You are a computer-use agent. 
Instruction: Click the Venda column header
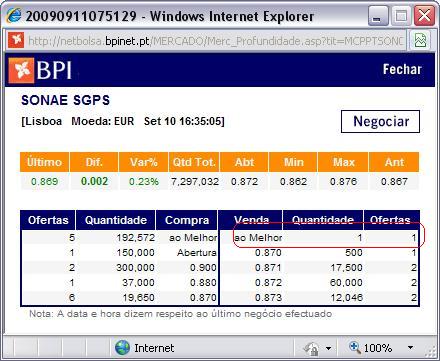point(251,220)
